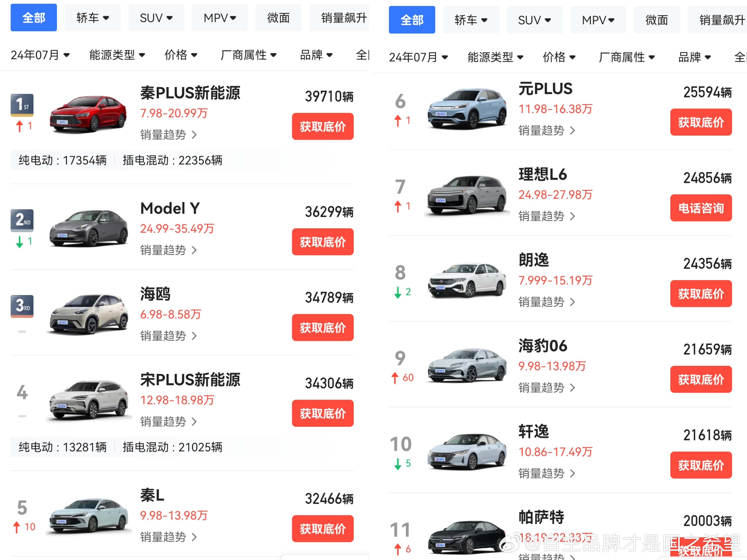
Task: Open MPV dropdown in left panel
Action: [220, 17]
